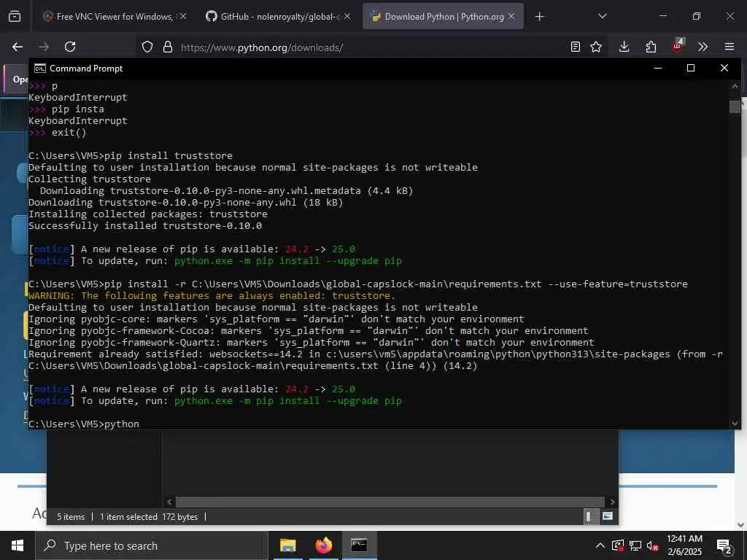
Task: Close the Free VNC Viewer tab
Action: point(183,17)
